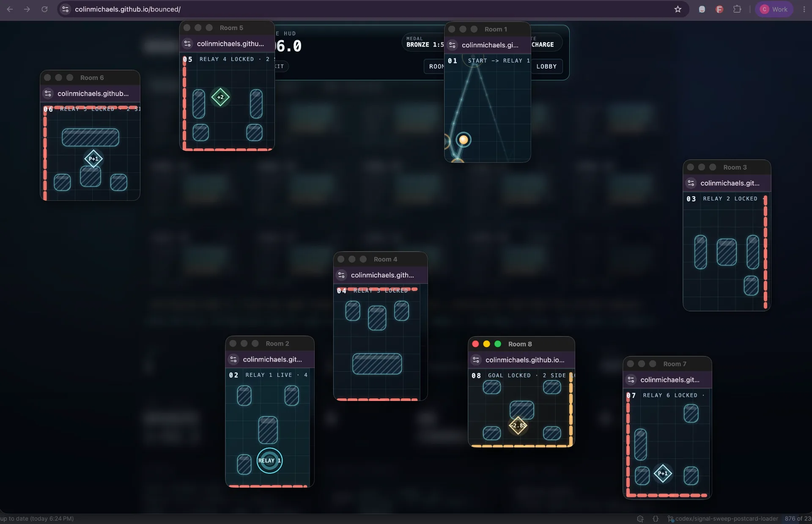Bookmark this page with the star icon
Screen dimensions: 812x524
coord(678,9)
